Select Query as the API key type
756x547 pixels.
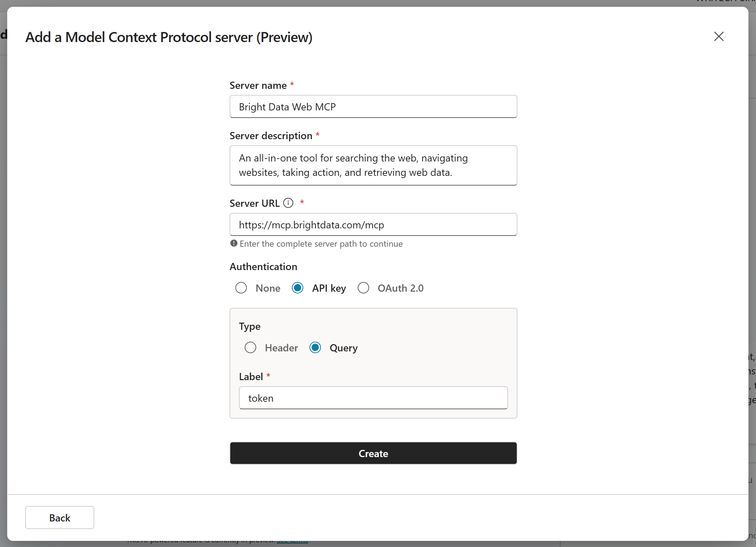315,347
